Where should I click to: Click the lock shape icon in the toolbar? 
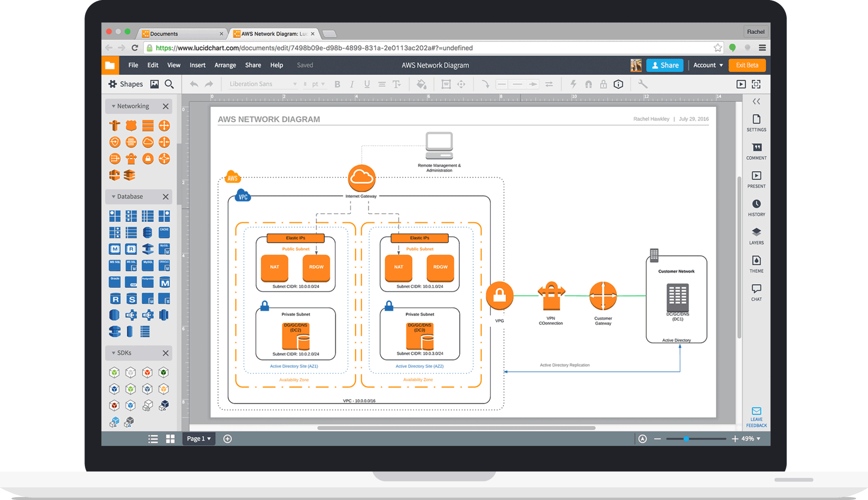[603, 84]
